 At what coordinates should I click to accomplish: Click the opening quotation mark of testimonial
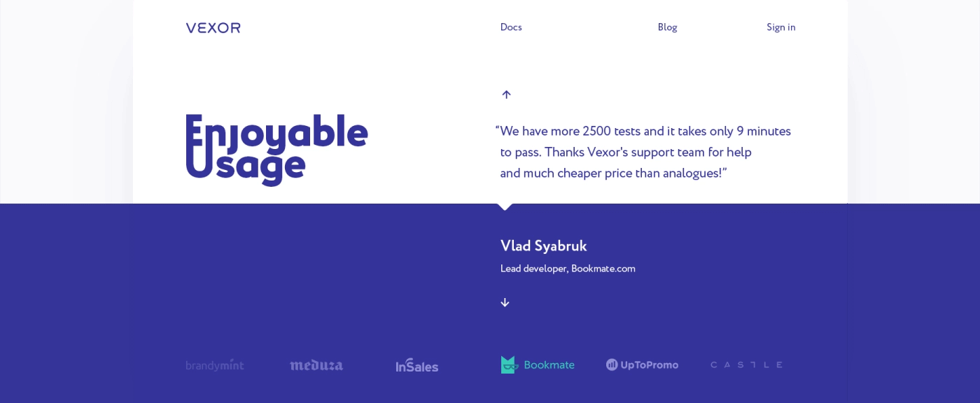[x=497, y=129]
